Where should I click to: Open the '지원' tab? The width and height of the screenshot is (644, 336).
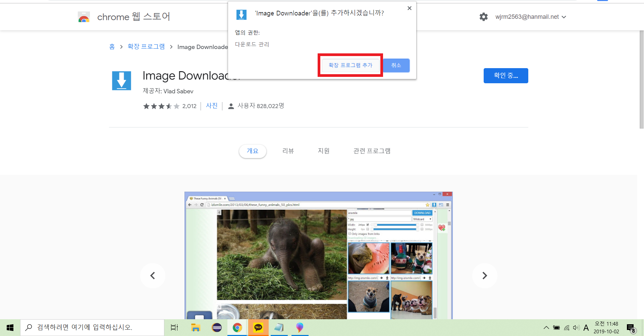(x=324, y=151)
